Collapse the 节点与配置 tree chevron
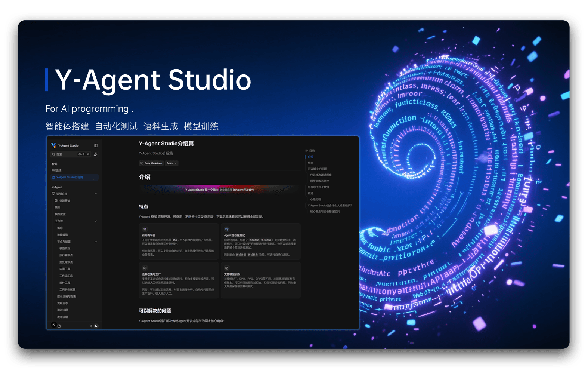588x369 pixels. 96,242
